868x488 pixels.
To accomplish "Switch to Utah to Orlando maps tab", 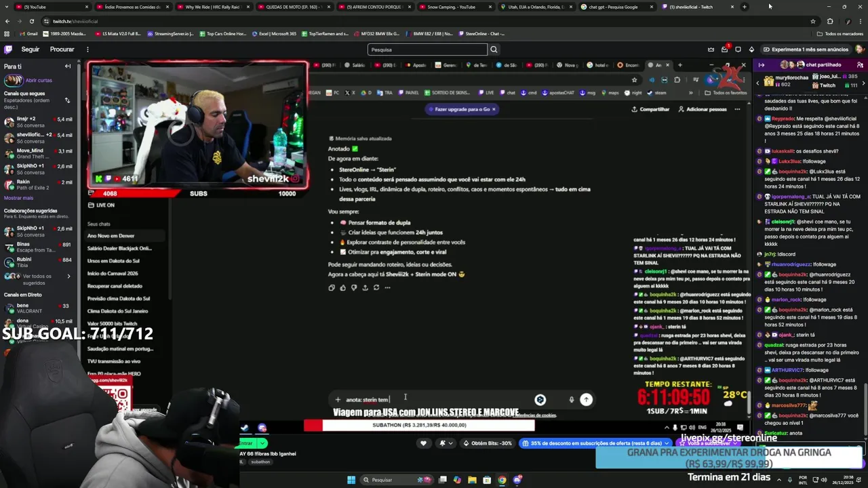I will (536, 7).
